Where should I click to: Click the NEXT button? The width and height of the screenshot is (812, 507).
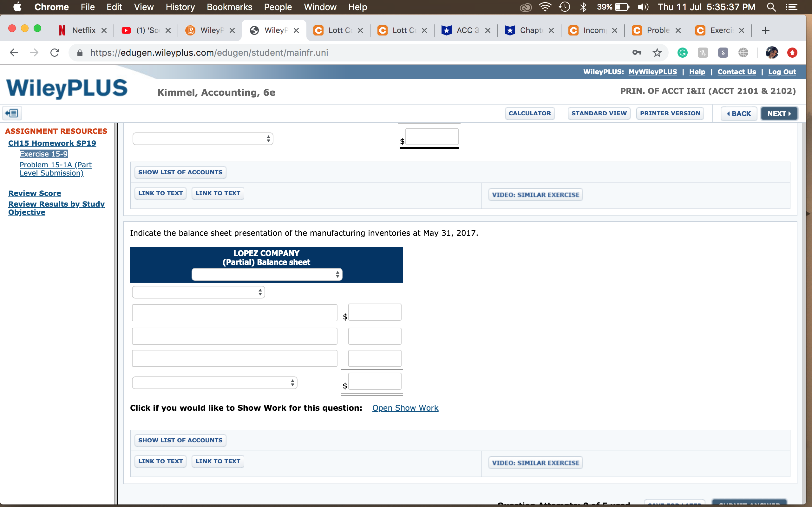(779, 113)
